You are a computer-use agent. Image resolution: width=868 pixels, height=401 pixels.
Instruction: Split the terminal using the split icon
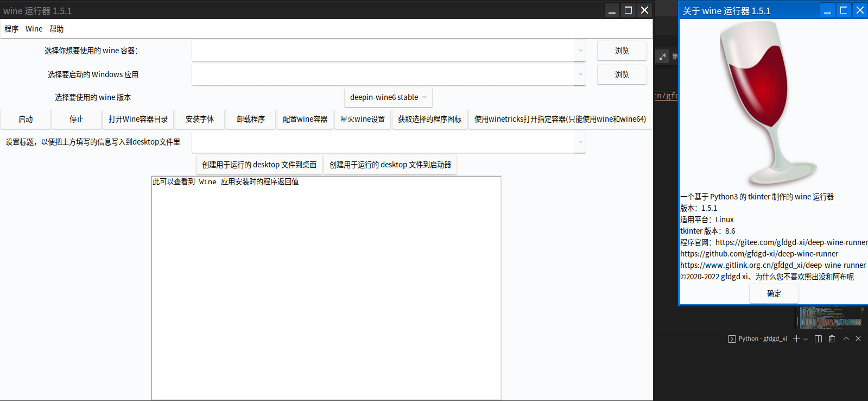[x=818, y=339]
